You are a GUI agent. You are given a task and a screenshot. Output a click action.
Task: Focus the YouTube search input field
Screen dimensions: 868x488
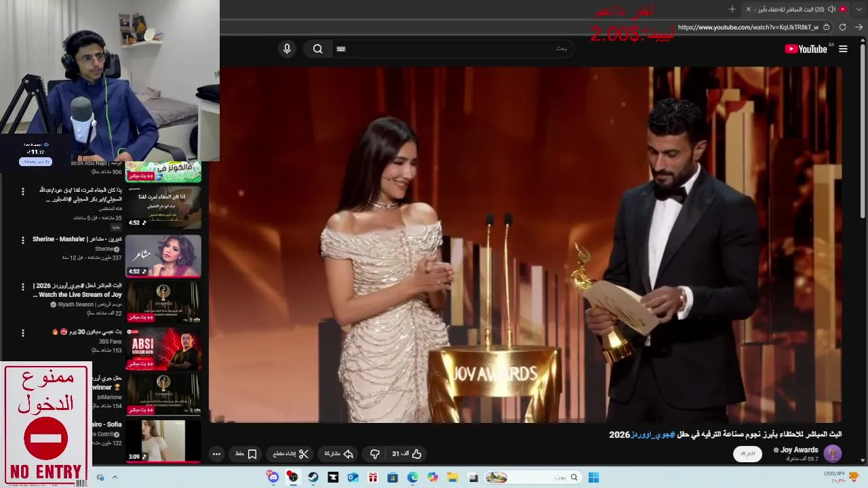454,49
